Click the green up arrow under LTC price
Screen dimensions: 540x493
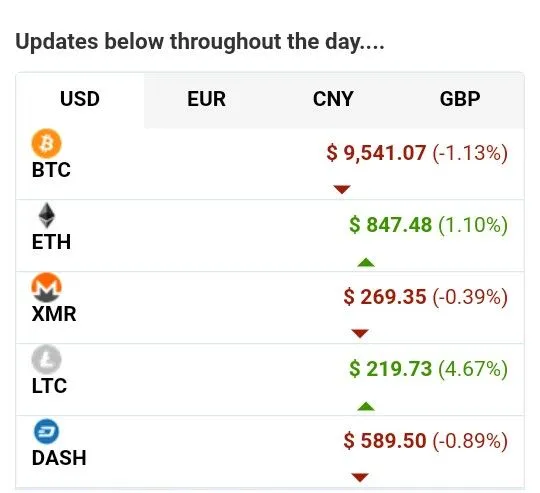click(x=366, y=406)
